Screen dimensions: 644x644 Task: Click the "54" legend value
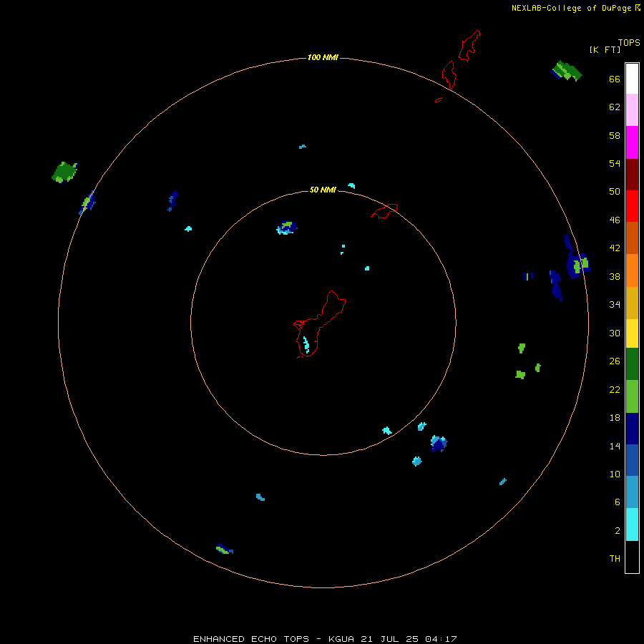[615, 163]
